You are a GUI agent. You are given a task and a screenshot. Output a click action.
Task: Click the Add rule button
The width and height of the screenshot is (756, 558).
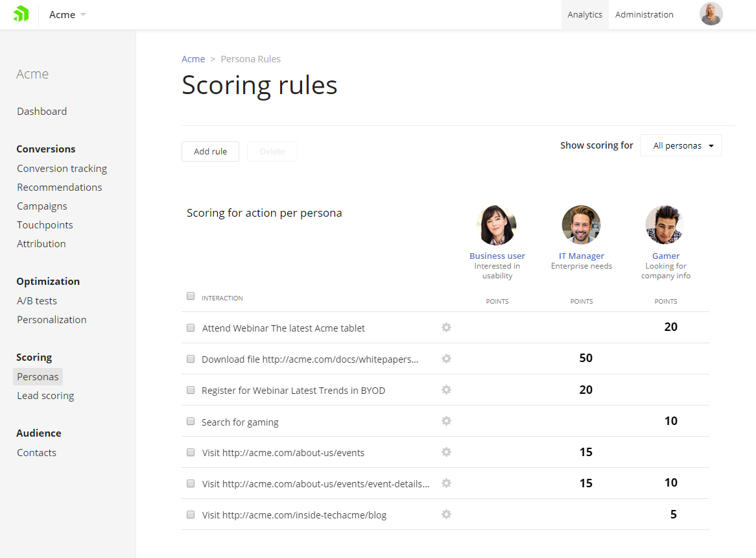pos(210,152)
